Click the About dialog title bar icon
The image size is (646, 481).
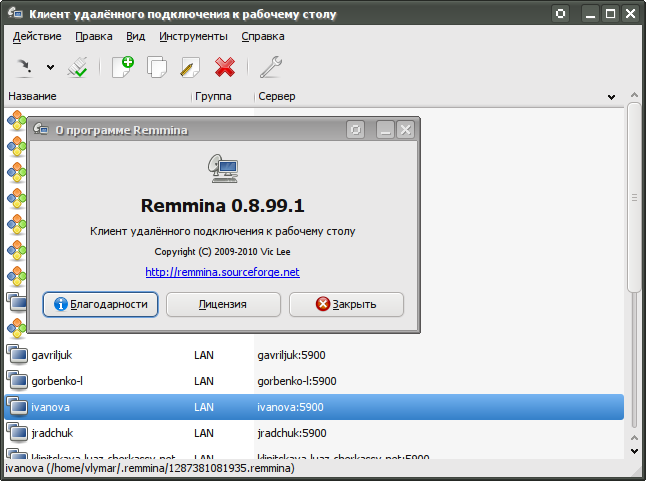41,129
